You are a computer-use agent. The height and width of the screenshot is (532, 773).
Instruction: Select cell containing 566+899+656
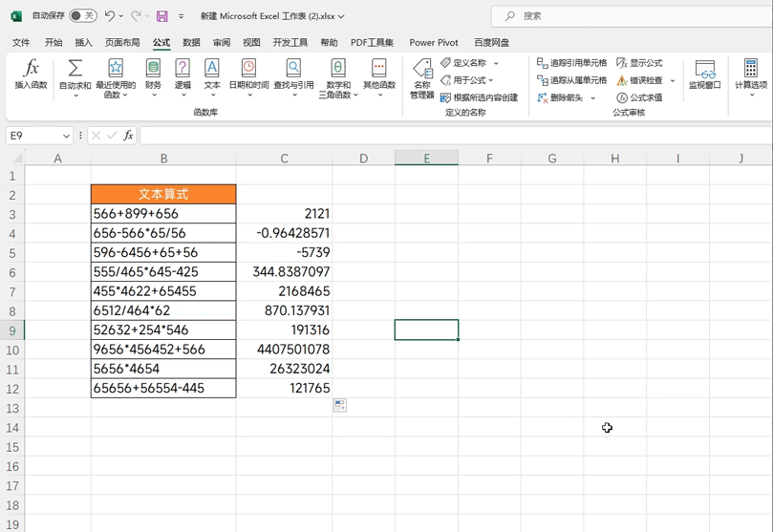point(163,214)
